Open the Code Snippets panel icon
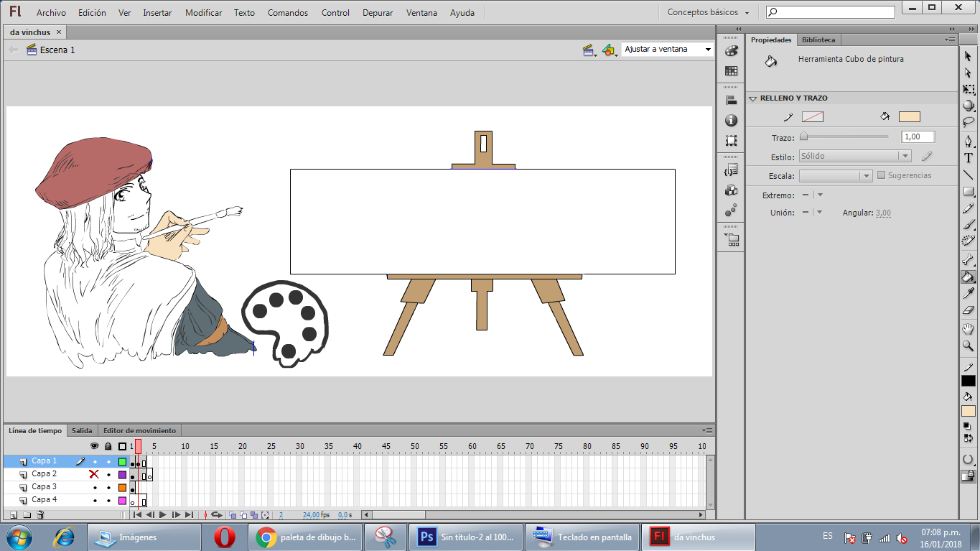The height and width of the screenshot is (551, 980). pyautogui.click(x=732, y=170)
